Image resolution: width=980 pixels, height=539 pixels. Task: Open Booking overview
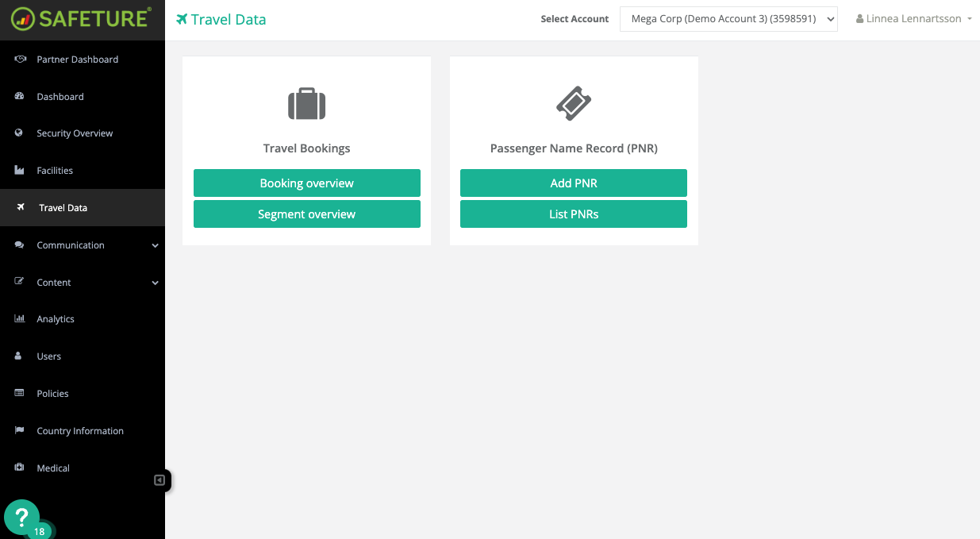click(x=306, y=183)
